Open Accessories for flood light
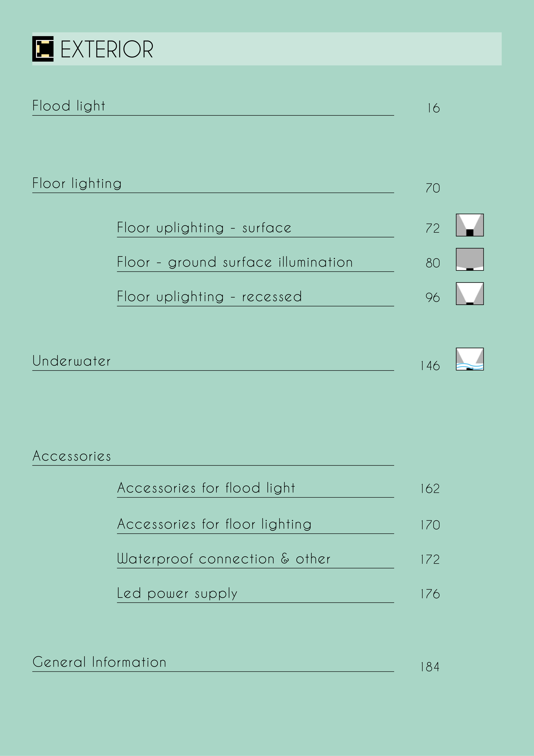The height and width of the screenshot is (756, 534). pos(206,488)
